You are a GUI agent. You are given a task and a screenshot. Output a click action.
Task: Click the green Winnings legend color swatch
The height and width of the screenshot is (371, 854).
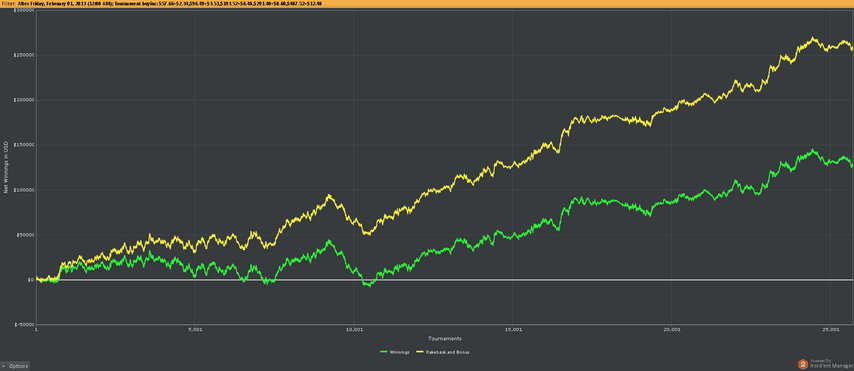tap(384, 352)
